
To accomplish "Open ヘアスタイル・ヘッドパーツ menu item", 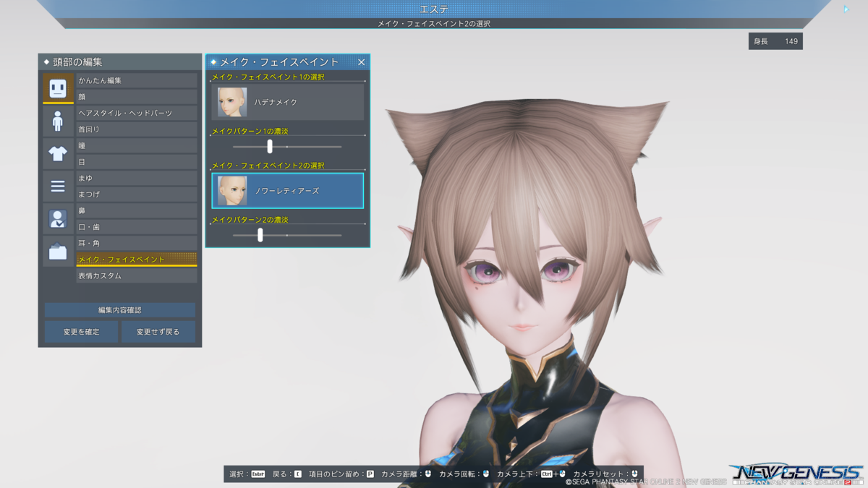I will click(137, 113).
